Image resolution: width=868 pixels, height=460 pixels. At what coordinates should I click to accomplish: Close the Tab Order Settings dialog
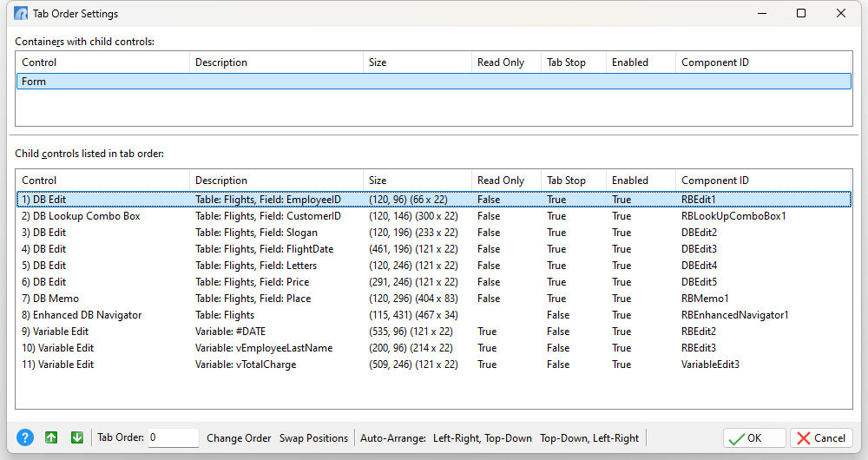841,13
